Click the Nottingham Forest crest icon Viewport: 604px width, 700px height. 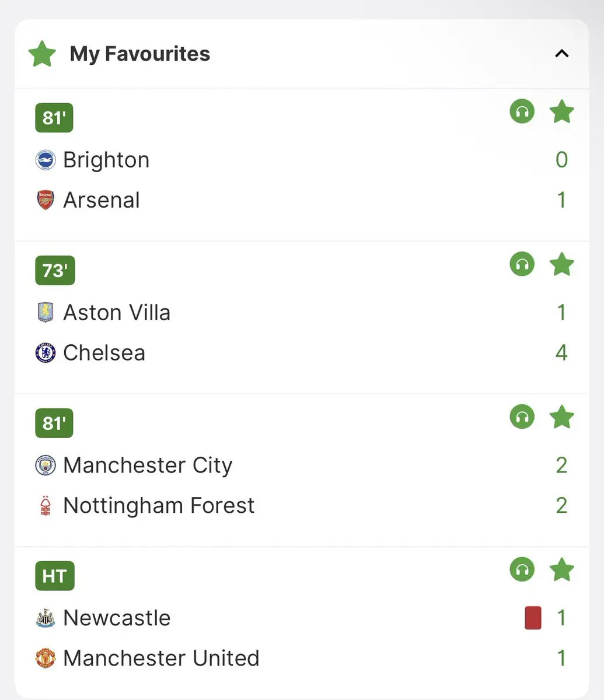46,505
